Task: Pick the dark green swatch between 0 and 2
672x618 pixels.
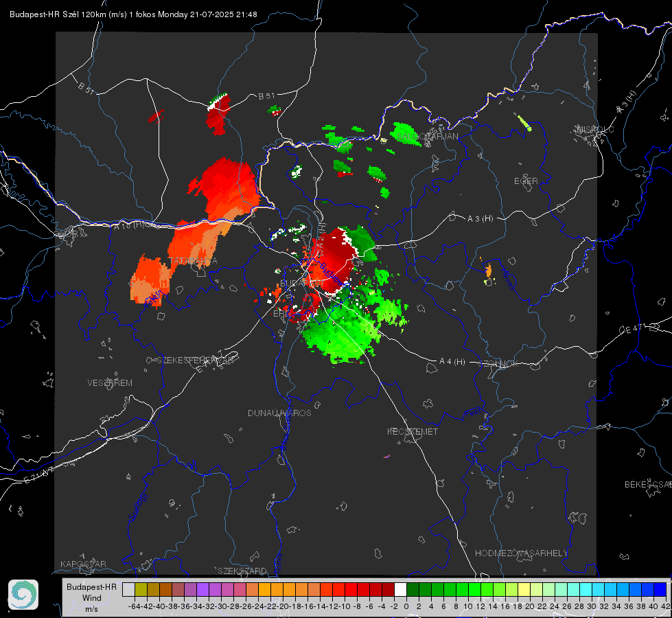Action: [413, 589]
